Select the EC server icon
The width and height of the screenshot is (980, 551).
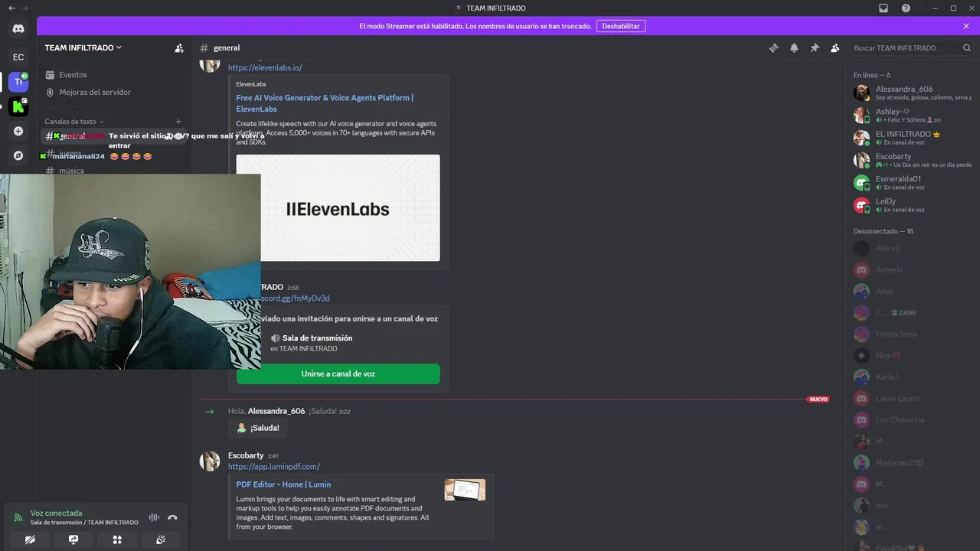pos(18,57)
